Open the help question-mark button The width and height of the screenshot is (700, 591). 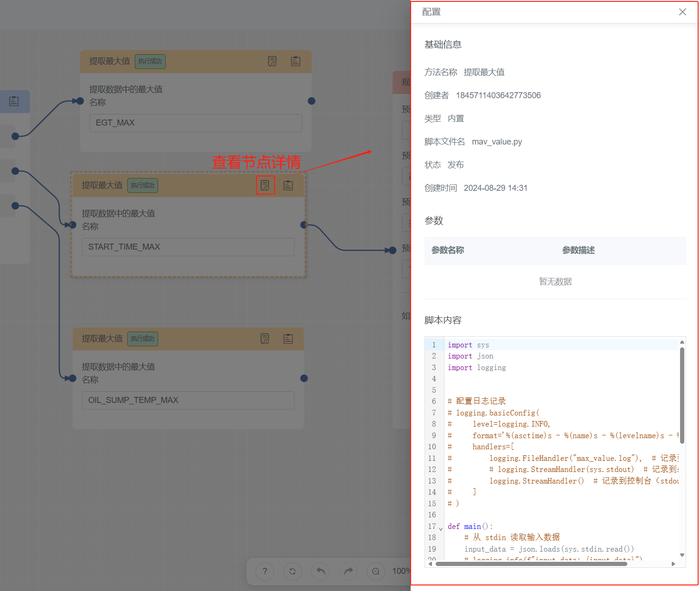tap(265, 571)
